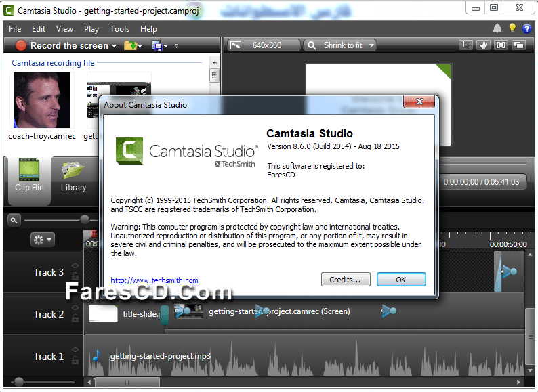Toggle the Track 2 lock icon
The width and height of the screenshot is (538, 392).
75,318
